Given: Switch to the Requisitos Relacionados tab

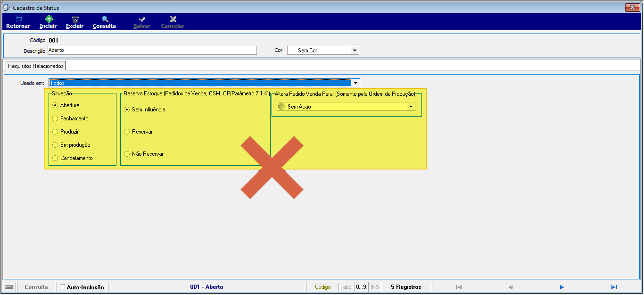Looking at the screenshot, I should [x=36, y=66].
